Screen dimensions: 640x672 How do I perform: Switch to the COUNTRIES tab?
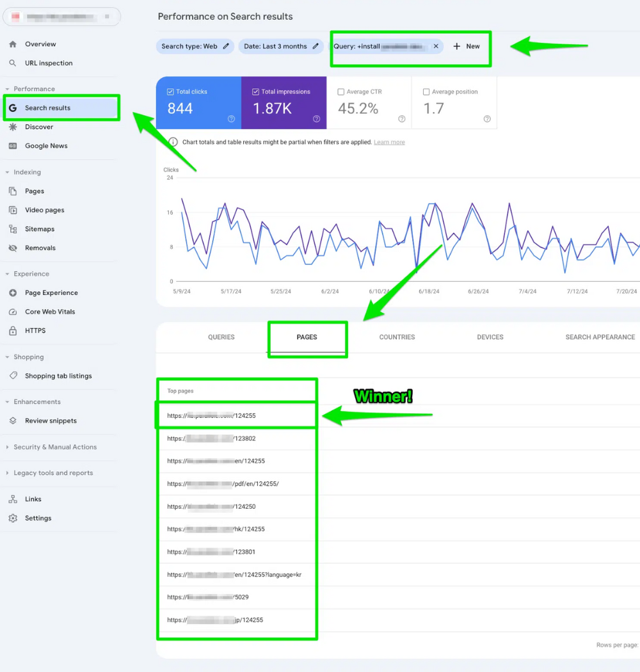396,337
